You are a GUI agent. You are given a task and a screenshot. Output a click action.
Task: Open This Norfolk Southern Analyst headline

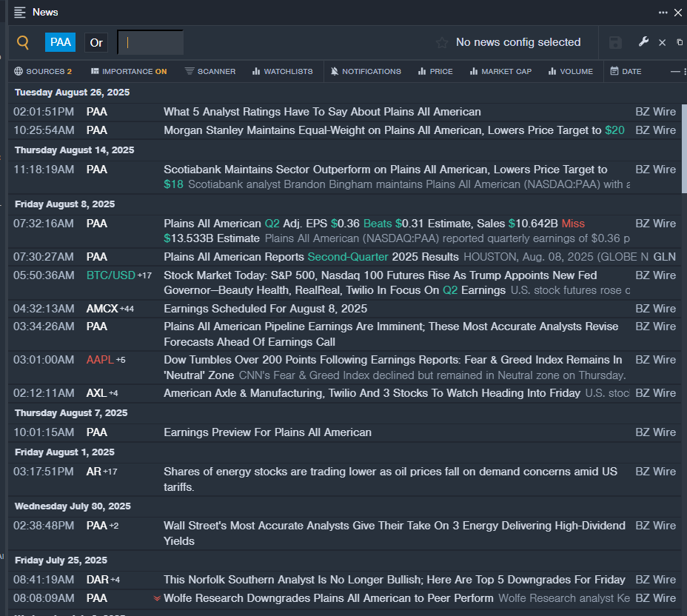pyautogui.click(x=395, y=580)
